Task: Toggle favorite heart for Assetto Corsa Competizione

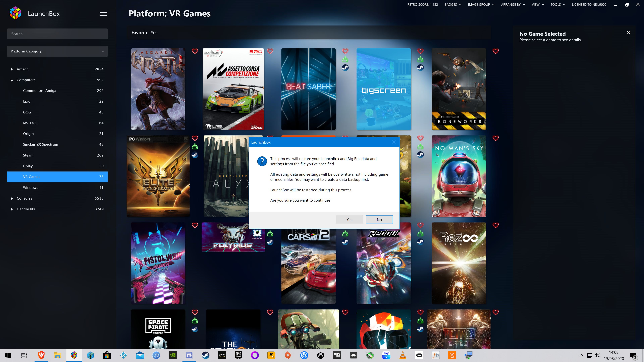Action: (x=270, y=51)
